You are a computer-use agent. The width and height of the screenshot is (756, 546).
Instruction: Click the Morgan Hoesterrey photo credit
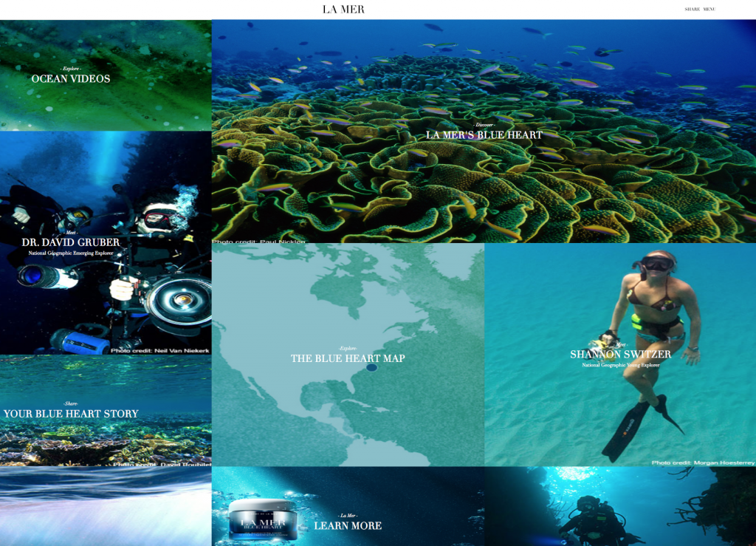pyautogui.click(x=701, y=463)
